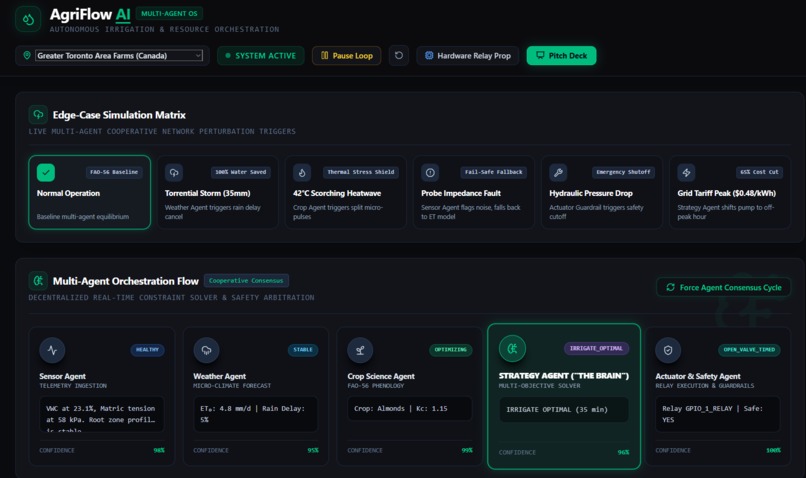Select the Probe Impedance Fault scenario

coord(473,192)
